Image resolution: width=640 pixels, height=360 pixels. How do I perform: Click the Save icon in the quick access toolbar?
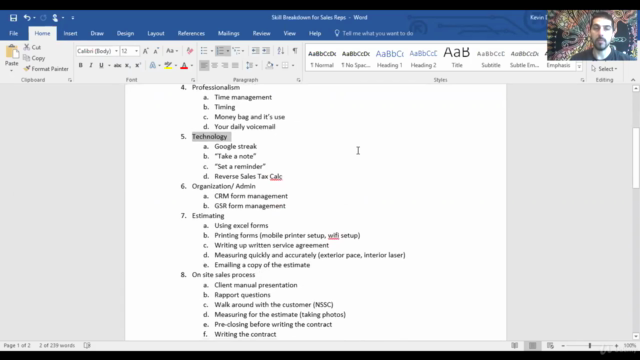[13, 18]
